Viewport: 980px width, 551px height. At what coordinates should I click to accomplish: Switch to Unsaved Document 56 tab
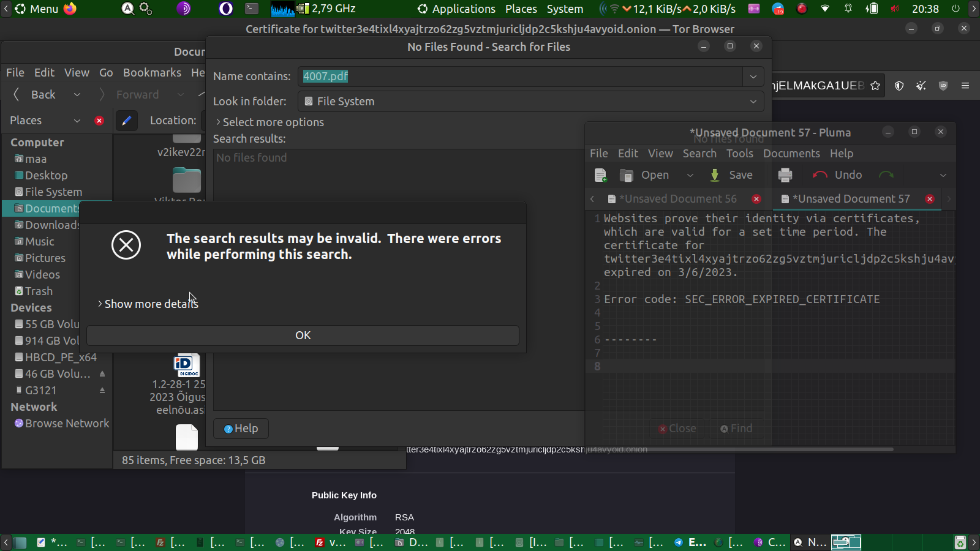click(x=677, y=199)
